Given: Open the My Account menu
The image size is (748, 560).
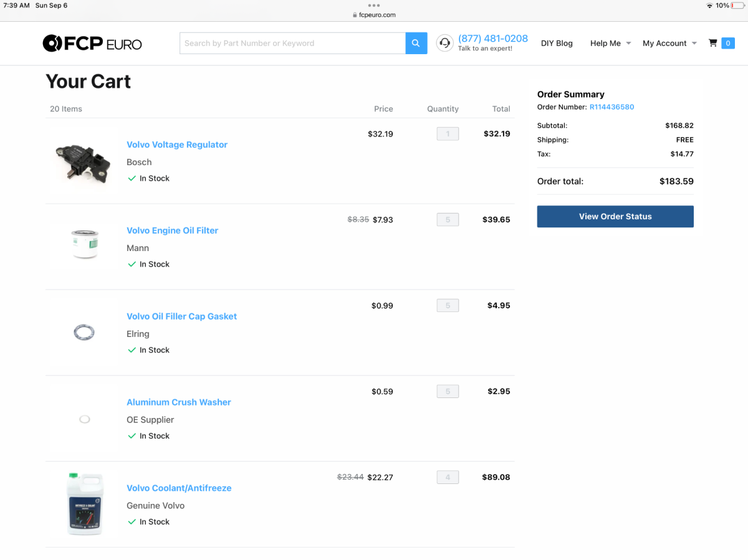Looking at the screenshot, I should point(664,43).
